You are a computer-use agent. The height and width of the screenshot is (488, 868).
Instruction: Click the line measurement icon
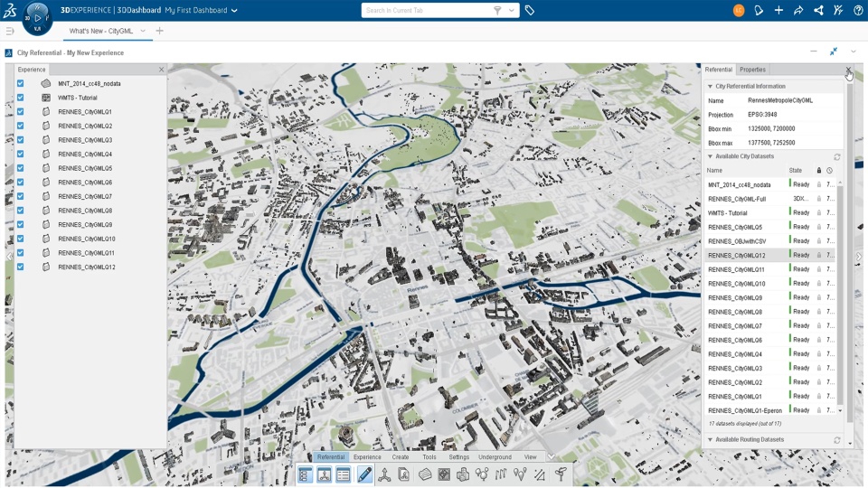[539, 474]
